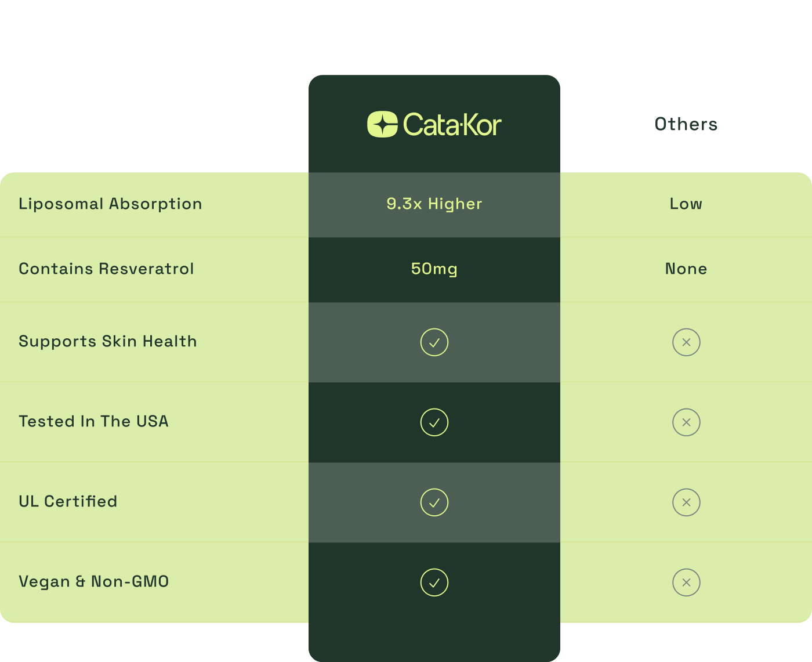
Task: Click the checkmark icon for Tested In The USA
Action: 434,422
